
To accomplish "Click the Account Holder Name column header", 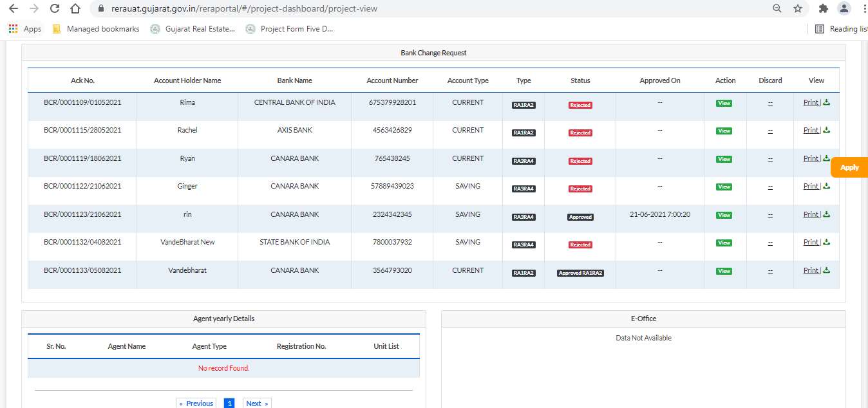I will pyautogui.click(x=187, y=80).
